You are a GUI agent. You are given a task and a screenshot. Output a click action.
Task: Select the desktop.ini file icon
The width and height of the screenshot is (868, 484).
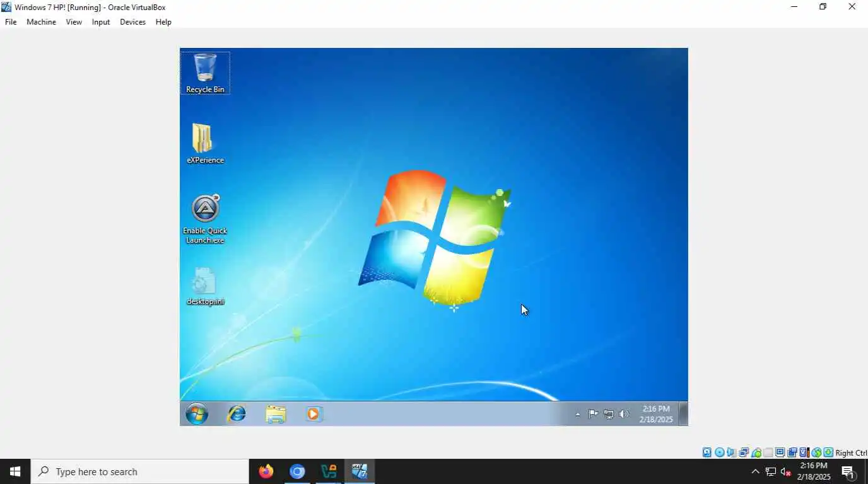click(x=205, y=286)
